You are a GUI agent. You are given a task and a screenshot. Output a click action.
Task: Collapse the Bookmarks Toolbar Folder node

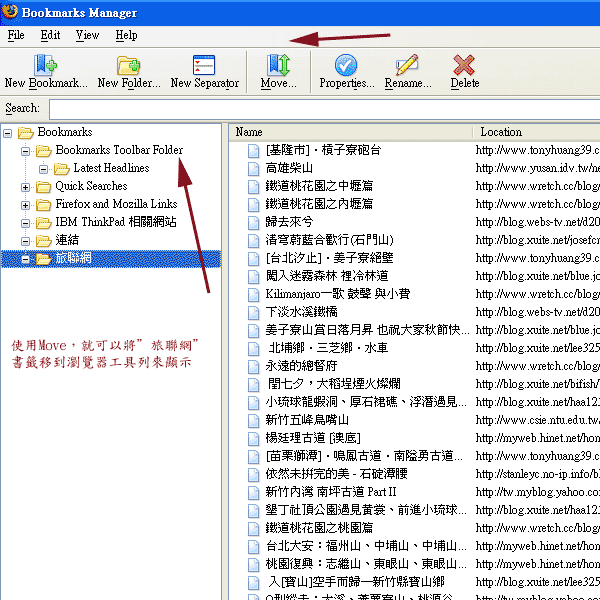click(26, 151)
